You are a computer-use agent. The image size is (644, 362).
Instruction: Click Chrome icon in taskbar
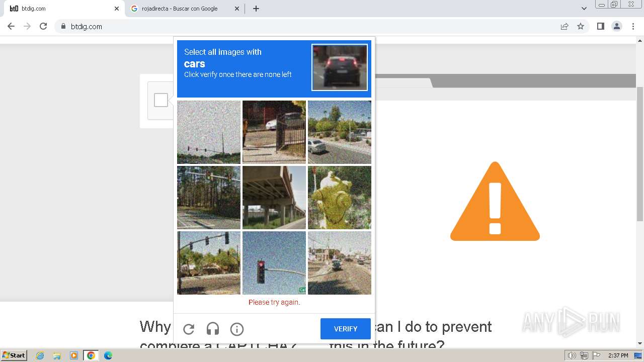tap(91, 355)
